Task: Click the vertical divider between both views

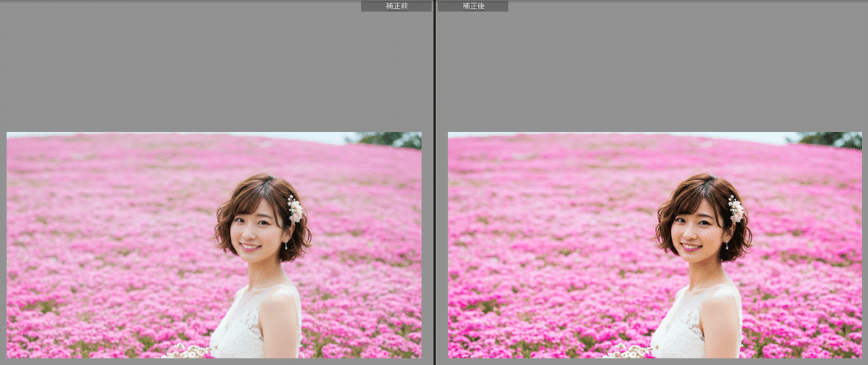Action: point(434,182)
